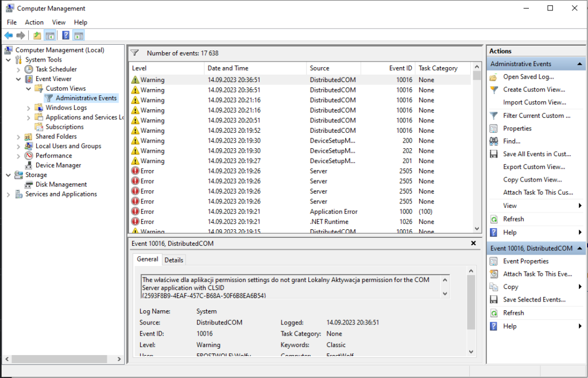Click the error icon on the .NET Runtime row
This screenshot has width=588, height=378.
click(136, 222)
